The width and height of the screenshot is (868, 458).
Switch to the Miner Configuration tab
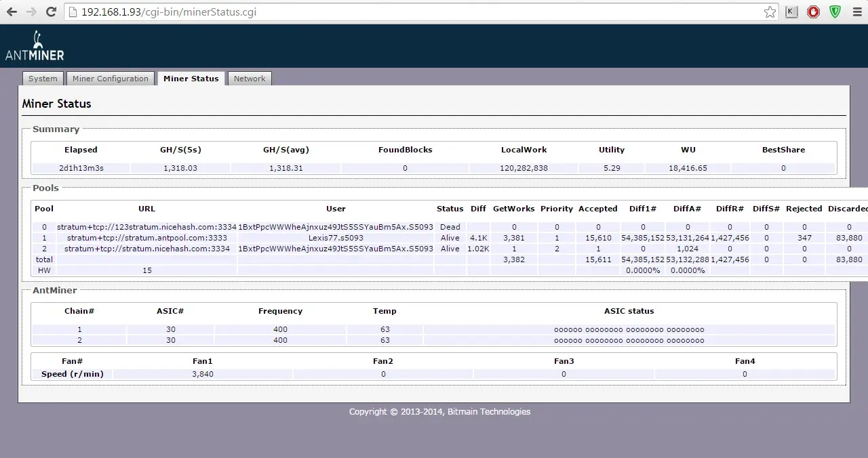pos(110,79)
